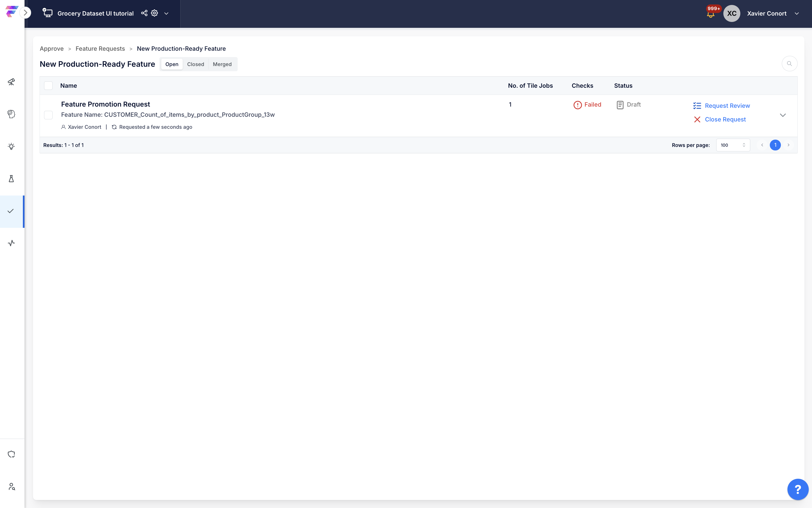Expand the Feature Promotion Request row details
This screenshot has width=812, height=508.
click(783, 115)
